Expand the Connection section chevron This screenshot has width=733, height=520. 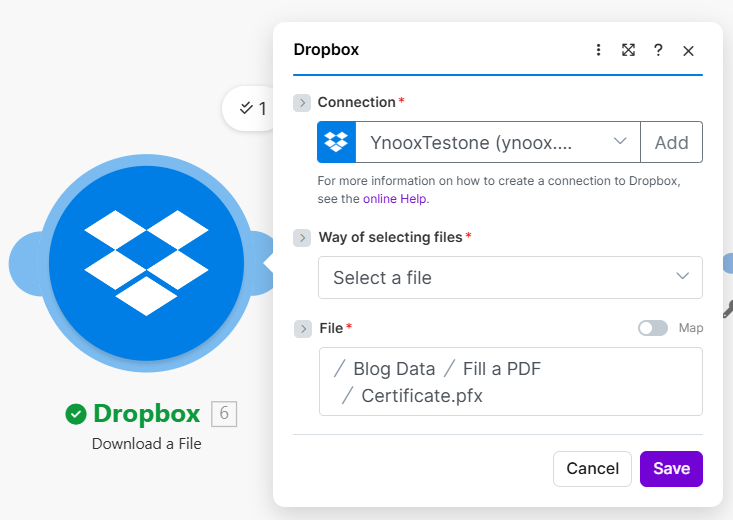302,103
